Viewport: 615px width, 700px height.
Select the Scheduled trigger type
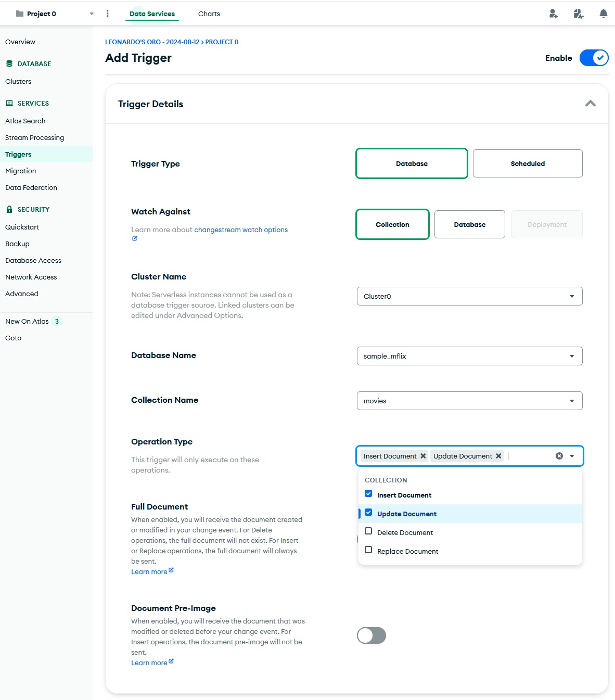point(527,163)
